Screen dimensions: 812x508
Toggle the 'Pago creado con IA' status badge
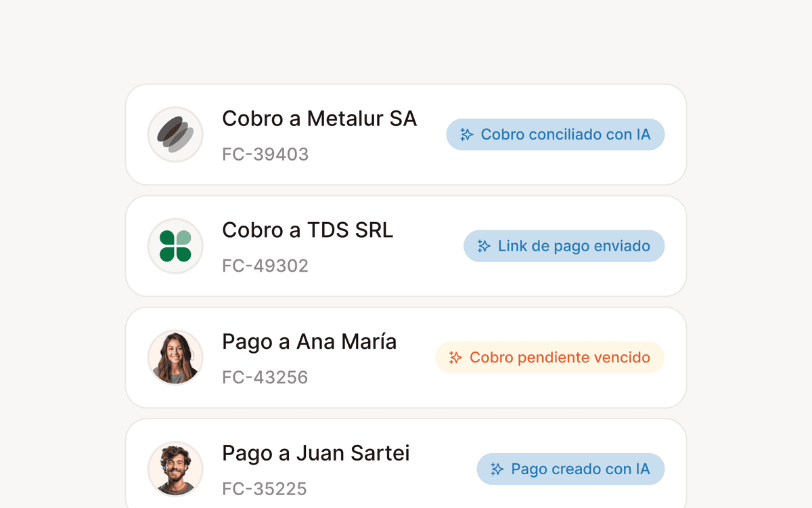570,469
